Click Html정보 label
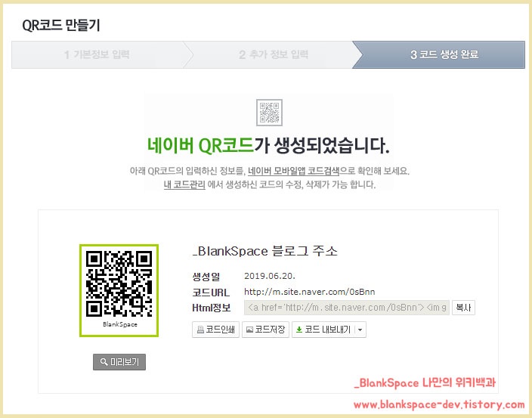Viewport: 532px width, 418px height. 212,308
